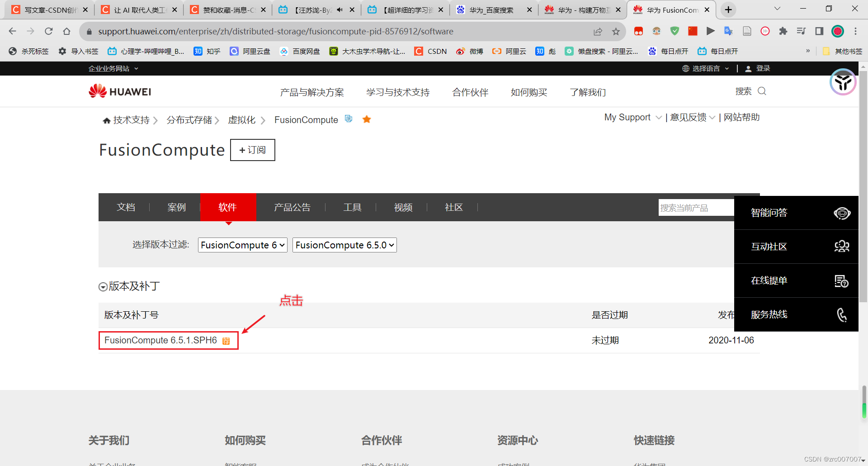Open the browser extensions puzzle icon

[783, 31]
